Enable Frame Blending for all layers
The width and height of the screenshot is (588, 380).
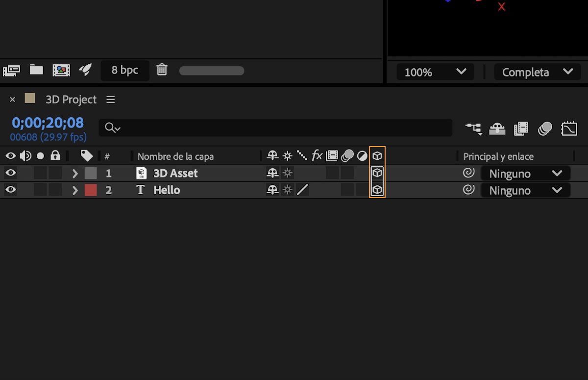coord(521,128)
